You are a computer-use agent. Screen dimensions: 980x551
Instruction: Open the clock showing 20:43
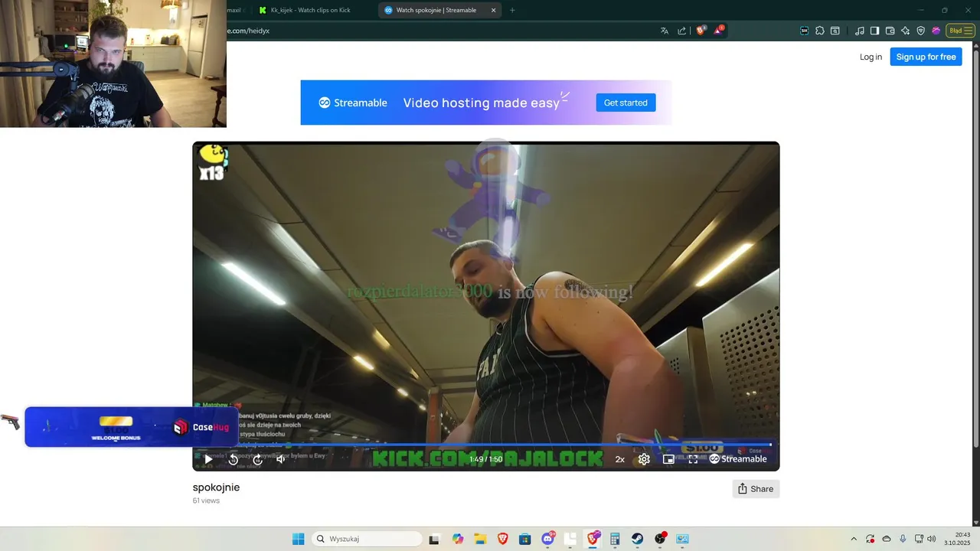[x=957, y=539]
